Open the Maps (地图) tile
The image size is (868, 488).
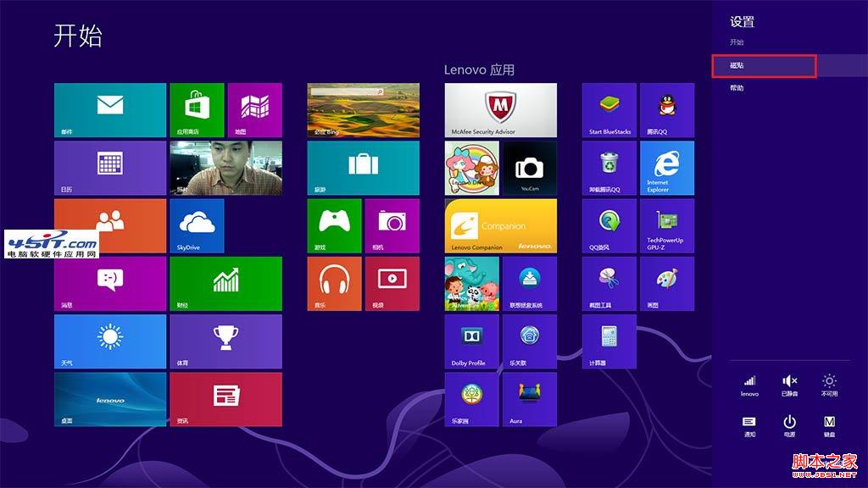254,110
